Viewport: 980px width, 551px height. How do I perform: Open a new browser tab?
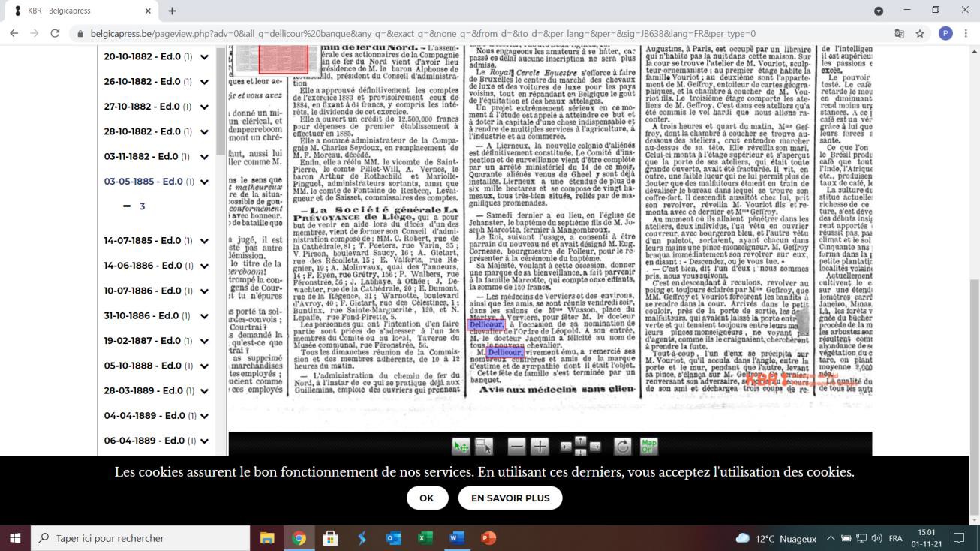coord(172,11)
